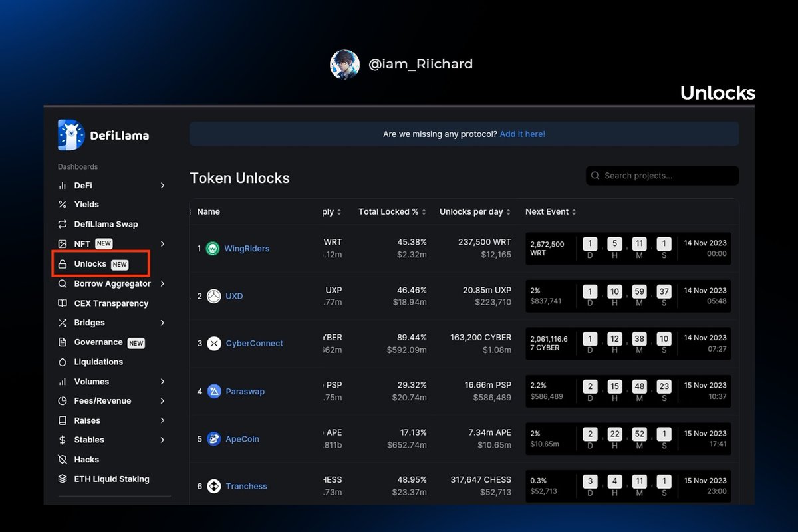Image resolution: width=798 pixels, height=532 pixels.
Task: Expand the Volumes menu chevron
Action: click(x=163, y=382)
